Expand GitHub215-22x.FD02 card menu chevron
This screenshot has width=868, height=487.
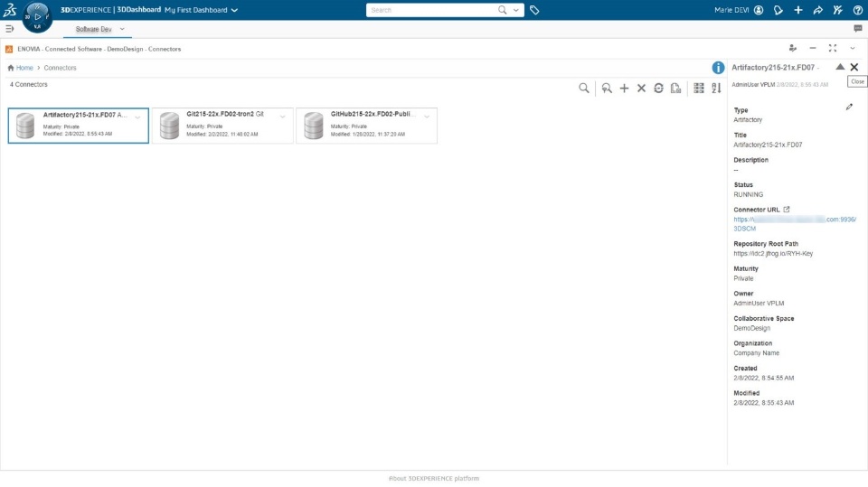427,117
